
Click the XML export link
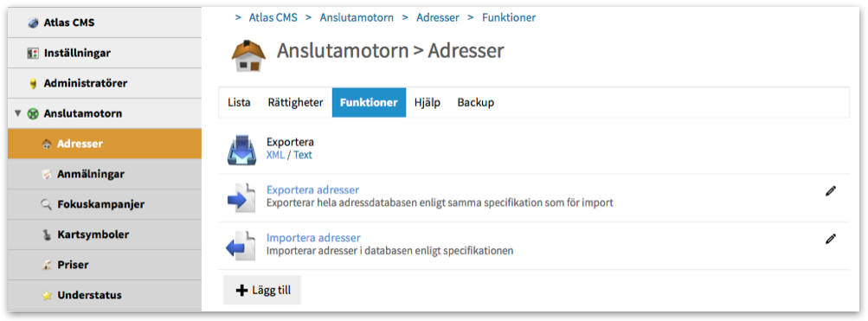coord(275,155)
